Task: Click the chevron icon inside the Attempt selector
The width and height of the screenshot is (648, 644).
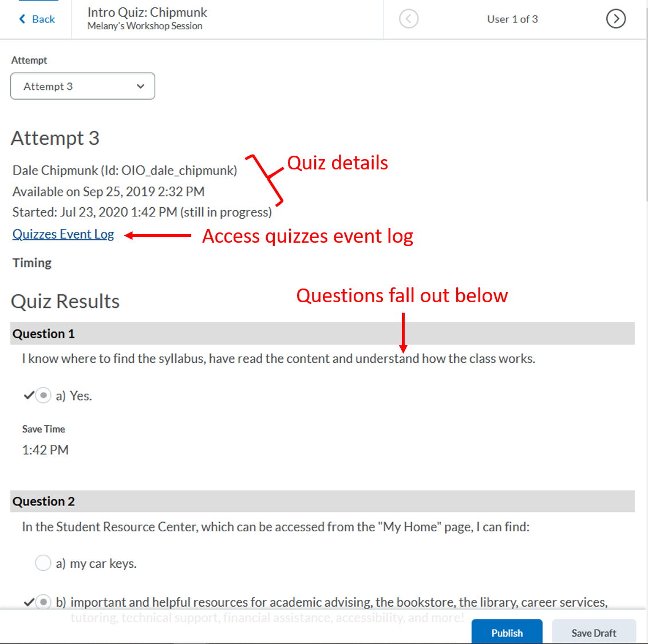Action: (140, 86)
